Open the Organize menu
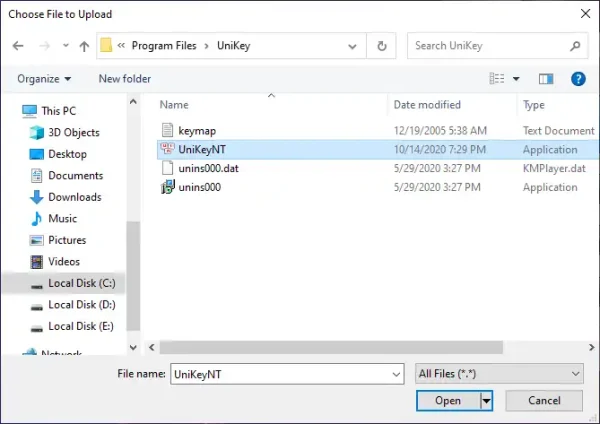Image resolution: width=600 pixels, height=424 pixels. (44, 79)
